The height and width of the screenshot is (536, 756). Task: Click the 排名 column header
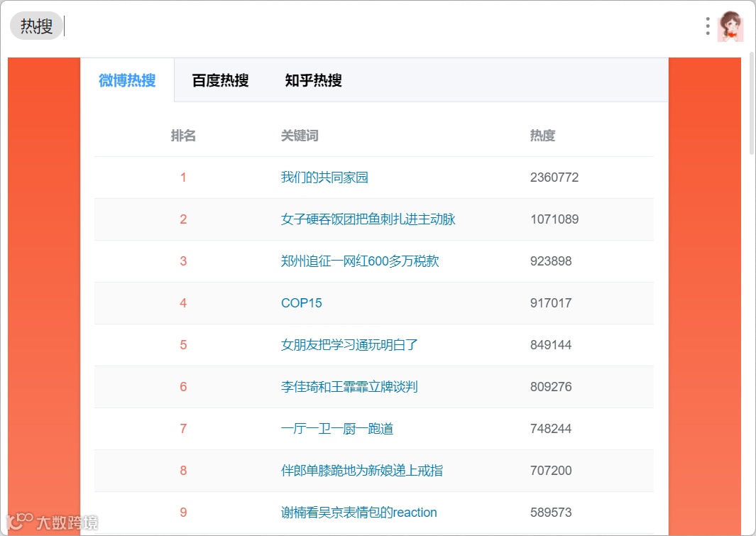[x=183, y=136]
